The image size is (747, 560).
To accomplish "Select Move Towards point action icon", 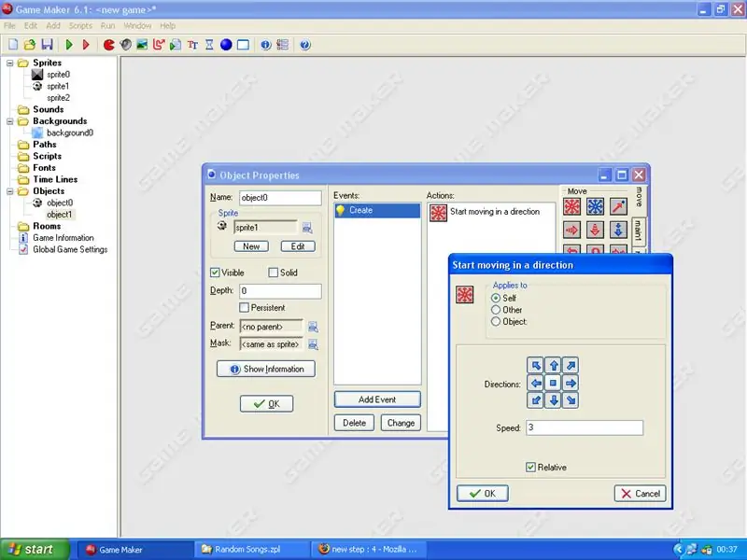I will coord(618,206).
